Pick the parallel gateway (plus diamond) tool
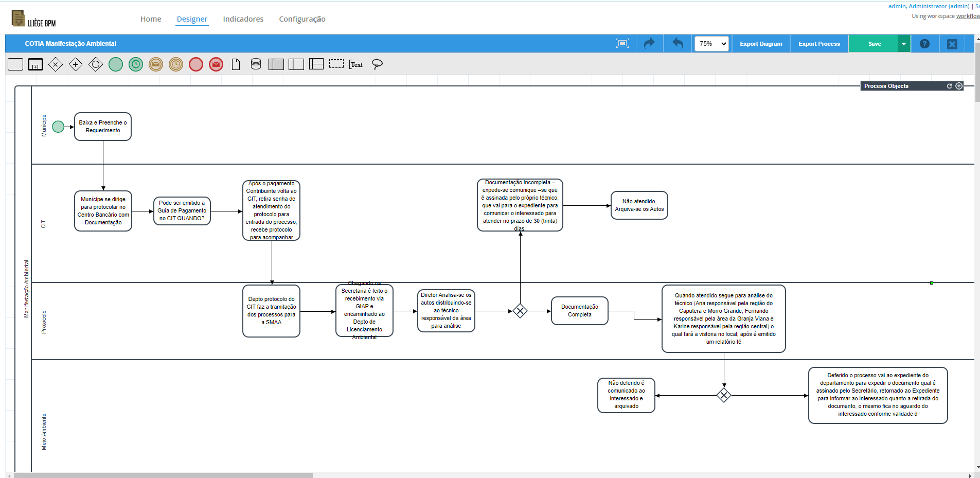Viewport: 980px width, 478px height. pyautogui.click(x=76, y=64)
